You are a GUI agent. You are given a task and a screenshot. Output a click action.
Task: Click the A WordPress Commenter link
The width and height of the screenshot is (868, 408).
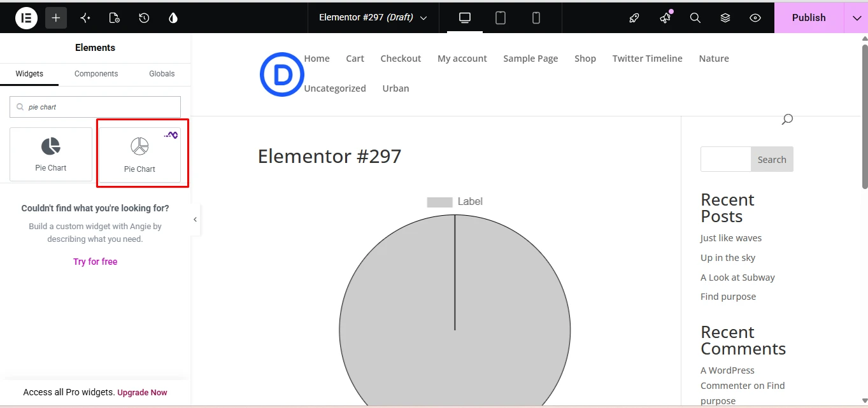click(x=727, y=378)
